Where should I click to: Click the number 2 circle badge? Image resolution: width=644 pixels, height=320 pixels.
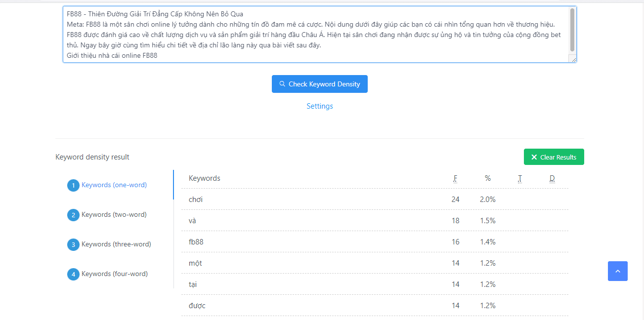73,215
